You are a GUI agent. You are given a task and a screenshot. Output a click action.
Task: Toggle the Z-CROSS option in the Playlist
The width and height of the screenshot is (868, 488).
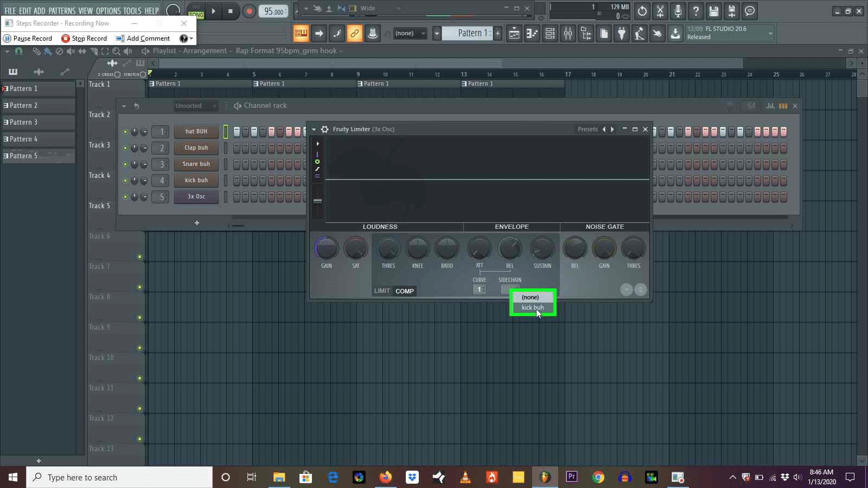tap(109, 74)
